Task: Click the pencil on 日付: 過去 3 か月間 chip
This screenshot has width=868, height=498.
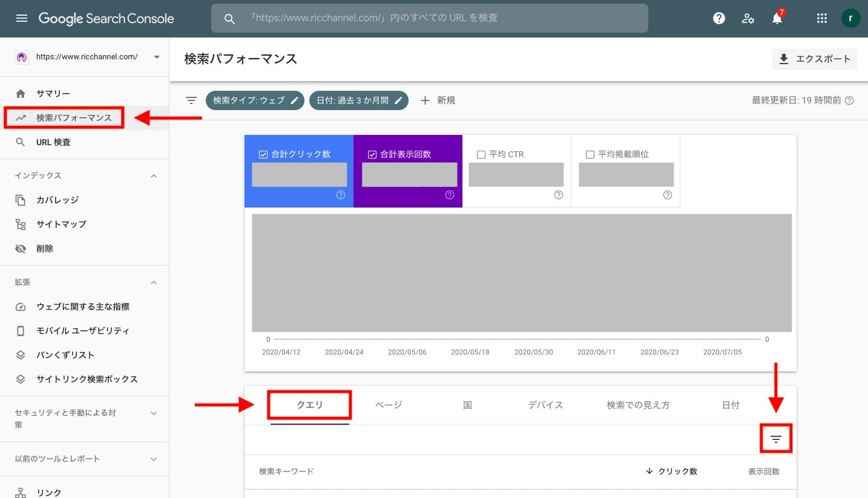Action: (398, 100)
